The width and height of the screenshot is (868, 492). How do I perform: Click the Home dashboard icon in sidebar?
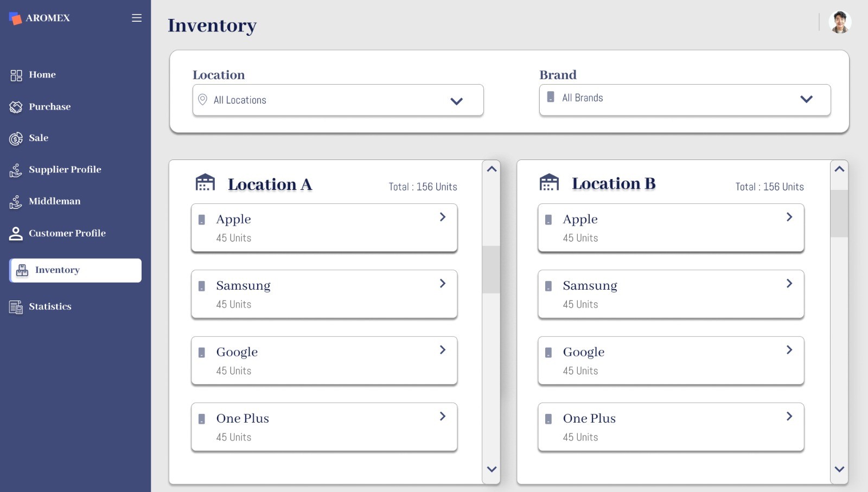(16, 75)
